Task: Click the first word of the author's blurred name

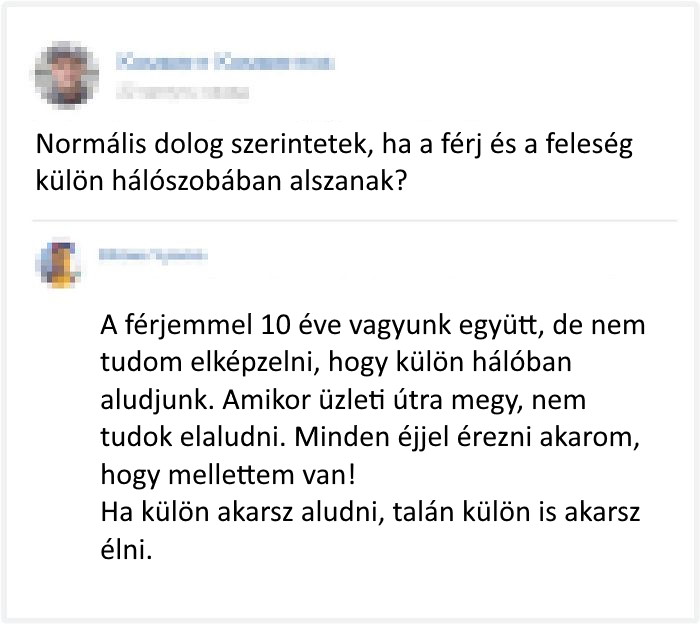Action: 162,62
